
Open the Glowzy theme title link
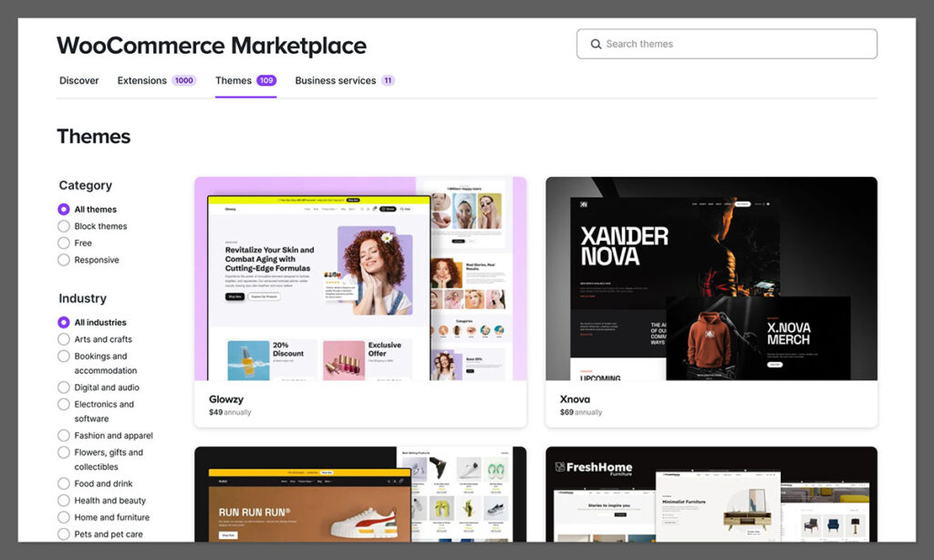point(225,399)
